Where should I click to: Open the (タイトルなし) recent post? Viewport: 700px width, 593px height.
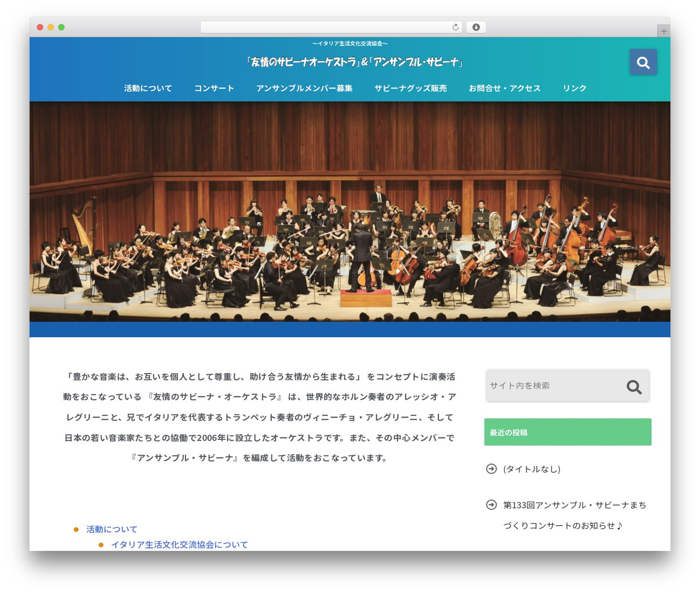(x=532, y=469)
